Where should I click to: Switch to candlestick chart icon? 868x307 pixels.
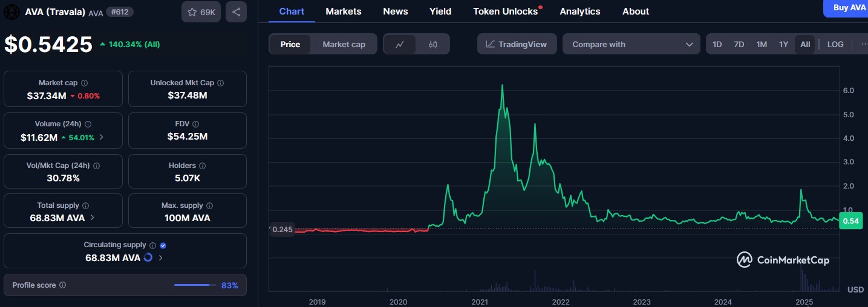coord(432,44)
